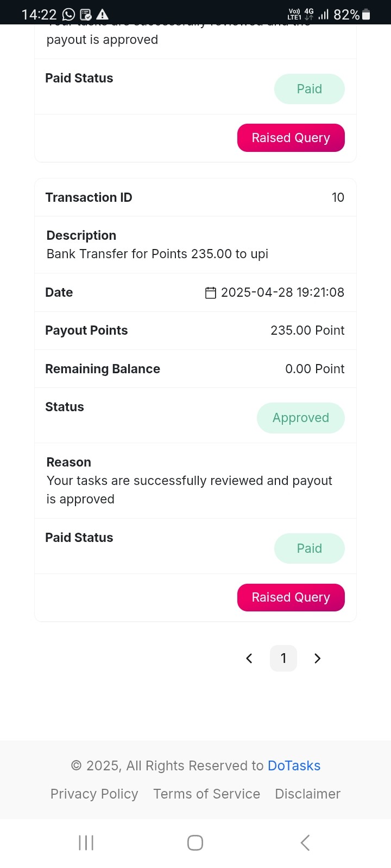Tap the Paid badge in transaction 10
Viewport: 391px width, 868px height.
click(310, 548)
